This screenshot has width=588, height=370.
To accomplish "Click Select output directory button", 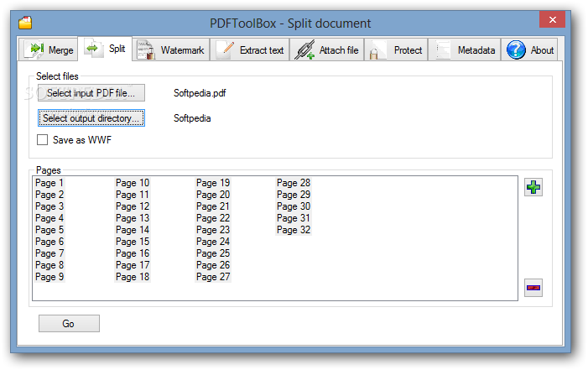I will pyautogui.click(x=91, y=118).
